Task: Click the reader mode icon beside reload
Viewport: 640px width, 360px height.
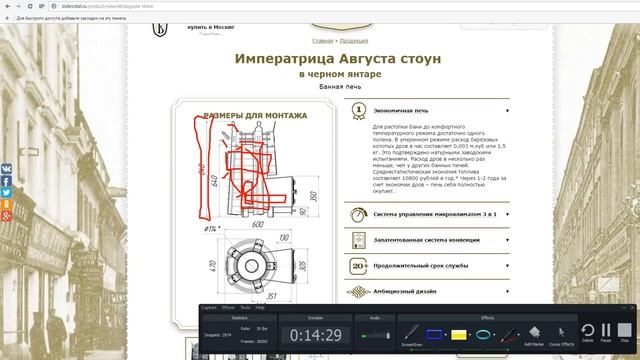Action: pyautogui.click(x=42, y=6)
